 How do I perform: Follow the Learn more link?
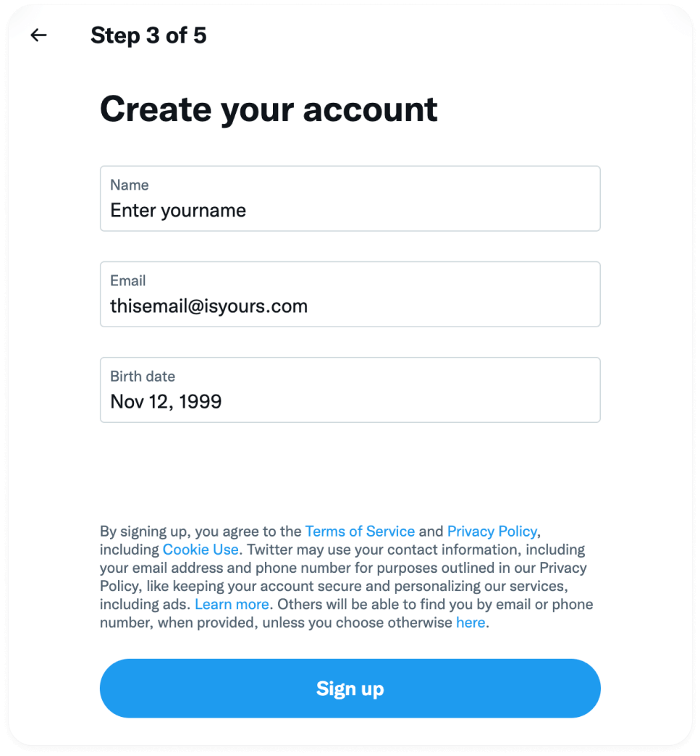(x=232, y=604)
